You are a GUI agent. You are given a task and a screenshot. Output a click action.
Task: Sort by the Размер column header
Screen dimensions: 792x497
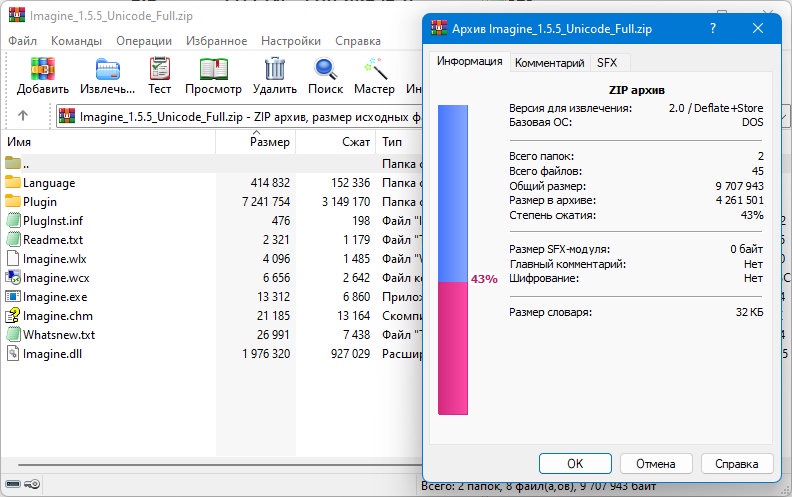(256, 142)
